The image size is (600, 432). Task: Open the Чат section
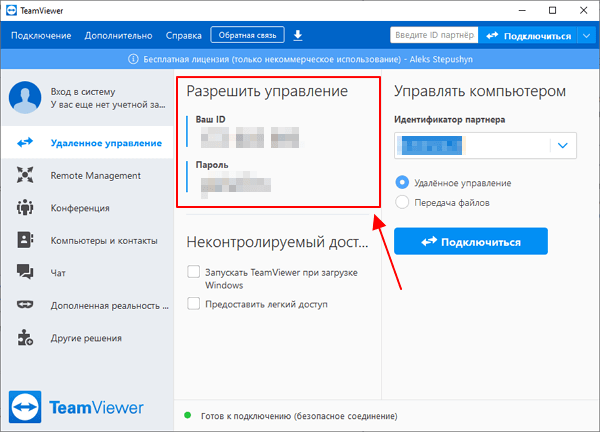click(88, 272)
